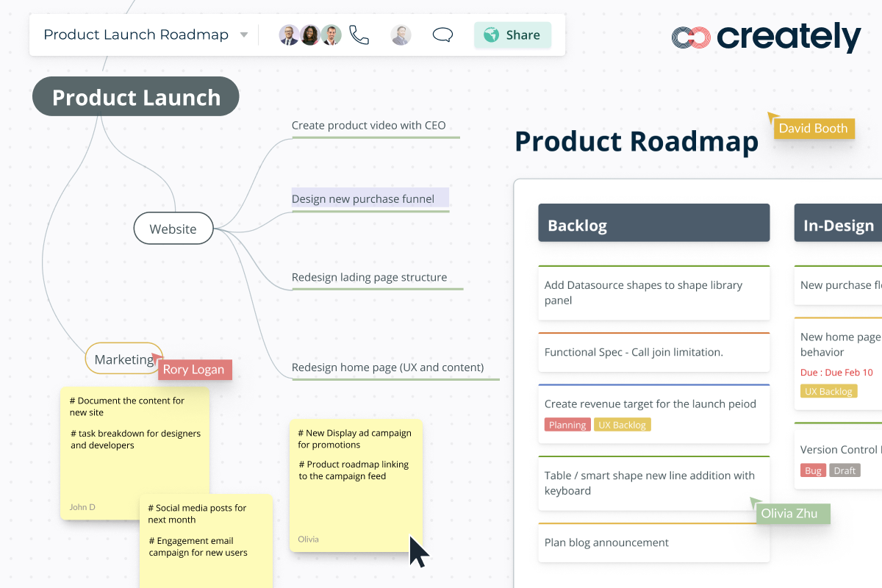Click the red Bug tag
Image resolution: width=882 pixels, height=588 pixels.
(x=813, y=470)
